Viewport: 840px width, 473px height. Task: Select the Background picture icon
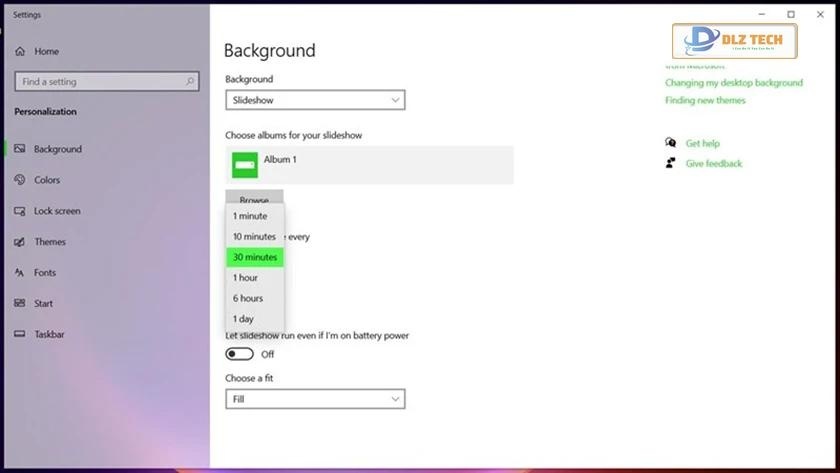pyautogui.click(x=20, y=149)
